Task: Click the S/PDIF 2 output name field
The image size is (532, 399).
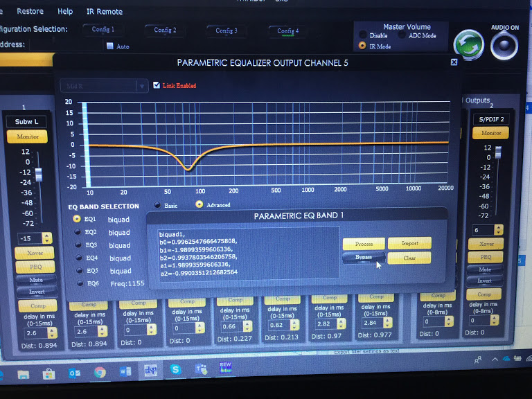Action: pos(491,119)
